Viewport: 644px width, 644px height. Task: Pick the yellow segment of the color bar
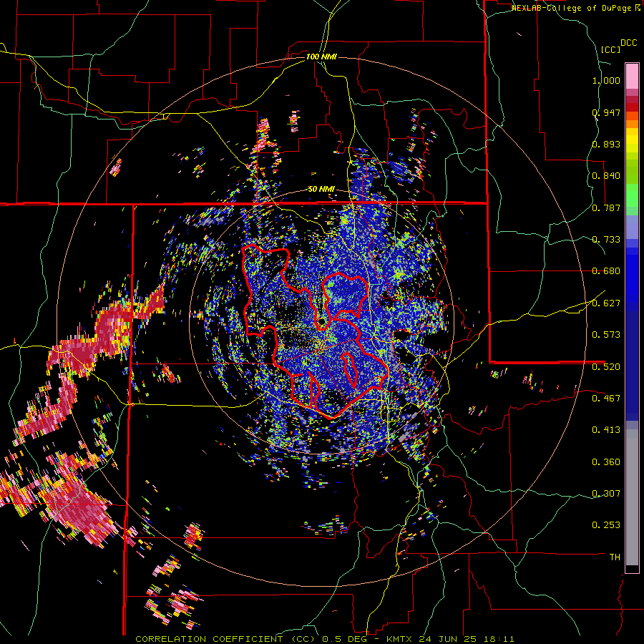632,143
